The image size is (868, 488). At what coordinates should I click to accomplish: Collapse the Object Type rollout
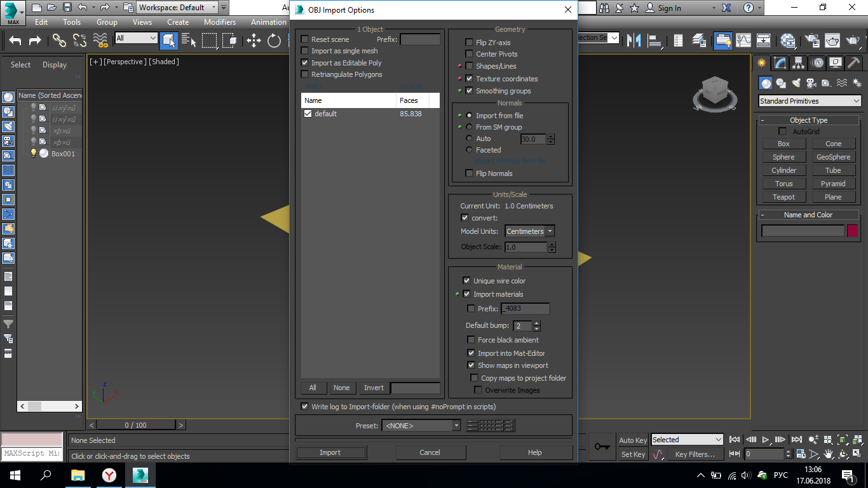click(808, 120)
